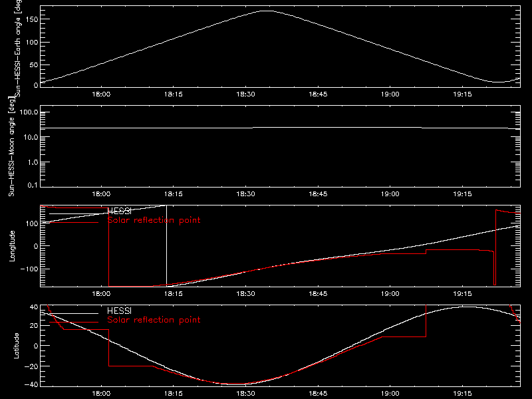Click the 20 tick on Latitude axis
The width and height of the screenshot is (532, 399).
tap(34, 326)
